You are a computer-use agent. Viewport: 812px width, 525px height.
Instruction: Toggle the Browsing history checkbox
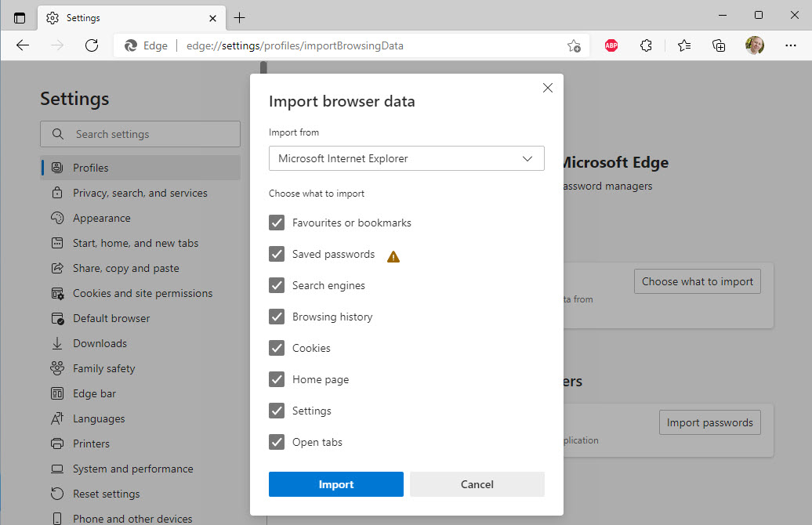277,317
